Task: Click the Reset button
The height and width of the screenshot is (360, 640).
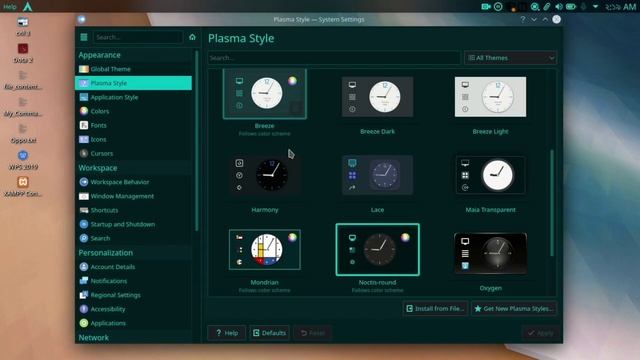Action: click(312, 333)
